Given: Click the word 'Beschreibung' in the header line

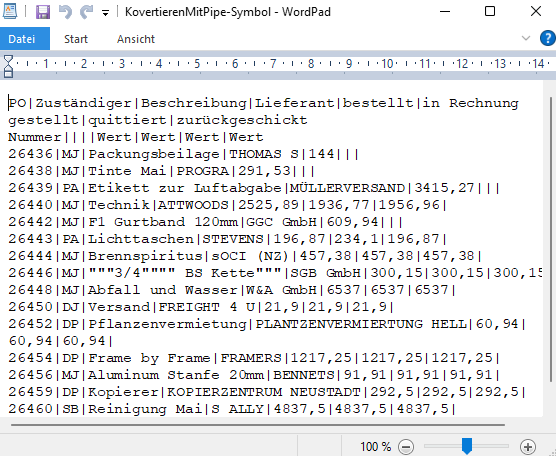Looking at the screenshot, I should [x=194, y=103].
